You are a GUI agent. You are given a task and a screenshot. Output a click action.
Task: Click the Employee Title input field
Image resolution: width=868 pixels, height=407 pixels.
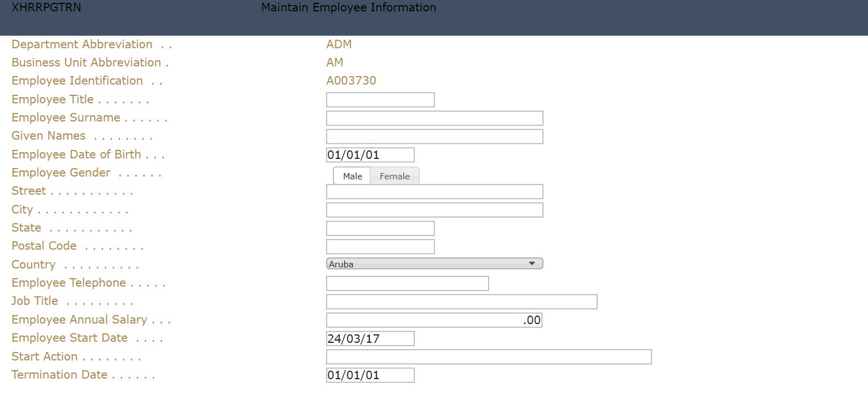[380, 100]
